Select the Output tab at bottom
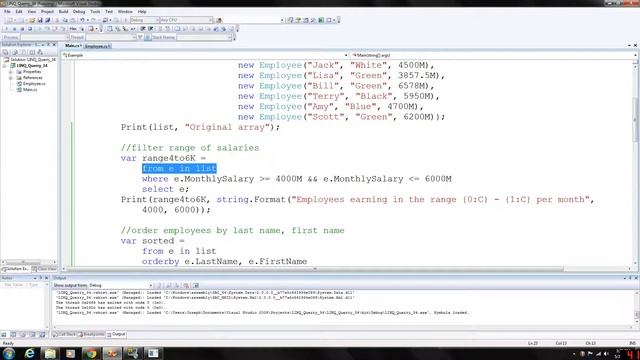This screenshot has width=640, height=360. [116, 334]
